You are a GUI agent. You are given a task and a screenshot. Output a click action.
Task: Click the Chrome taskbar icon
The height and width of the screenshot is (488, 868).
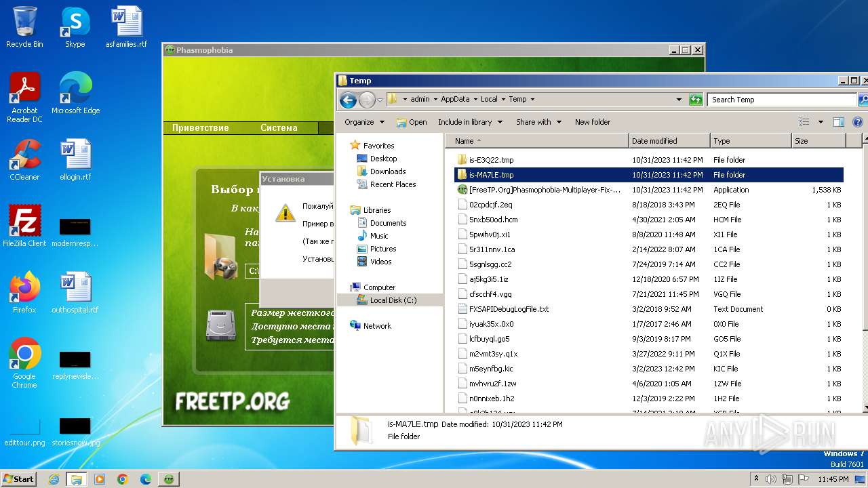(123, 479)
